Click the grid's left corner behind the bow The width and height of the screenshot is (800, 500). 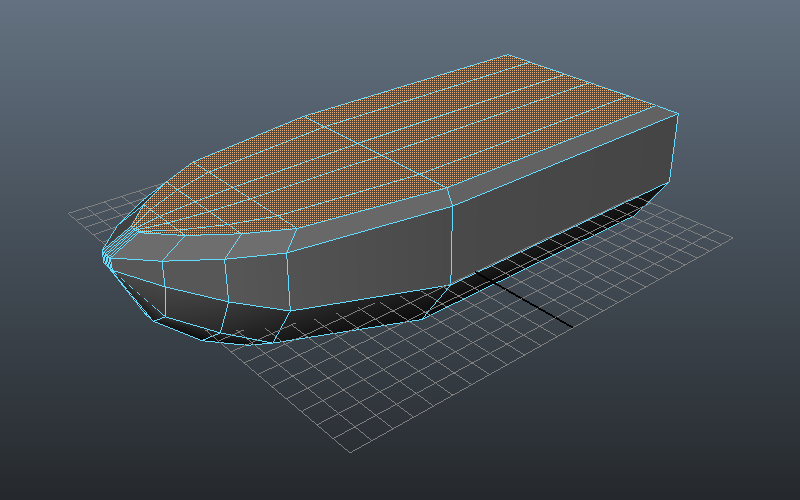[x=70, y=214]
